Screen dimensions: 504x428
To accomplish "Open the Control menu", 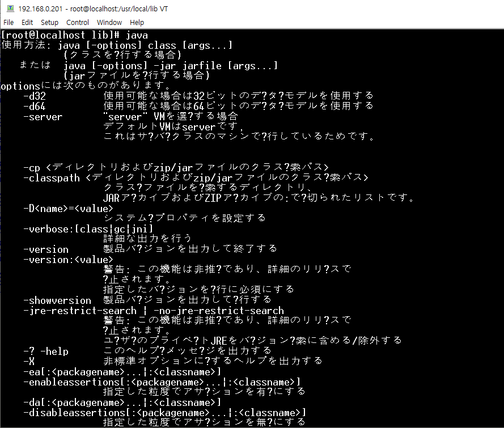I will 78,23.
